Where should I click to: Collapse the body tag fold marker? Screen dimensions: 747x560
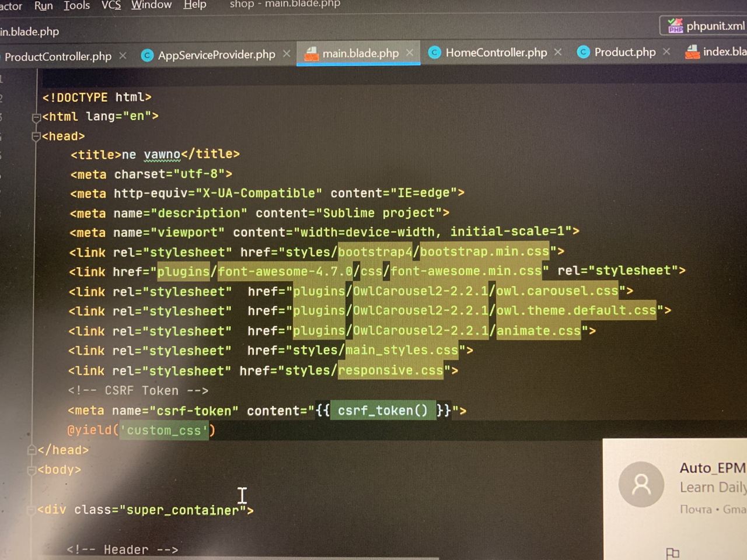(32, 470)
